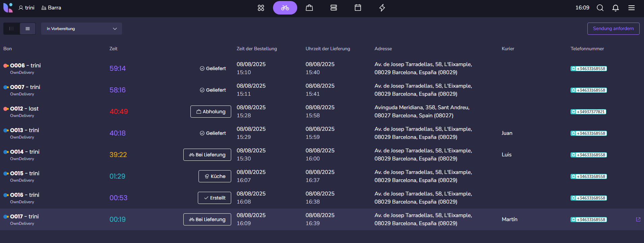Open the takeaway bag tab
This screenshot has height=243, width=644.
(309, 8)
